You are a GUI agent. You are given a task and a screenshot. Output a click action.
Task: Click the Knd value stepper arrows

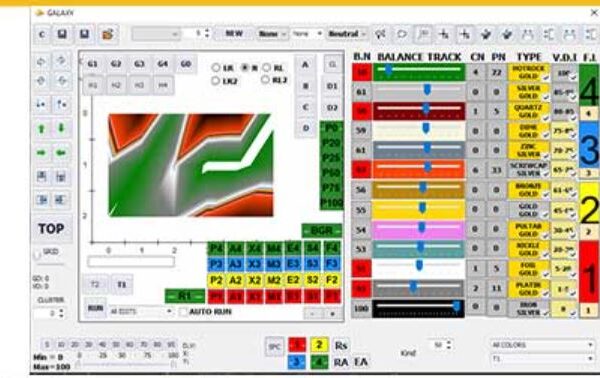pos(448,345)
